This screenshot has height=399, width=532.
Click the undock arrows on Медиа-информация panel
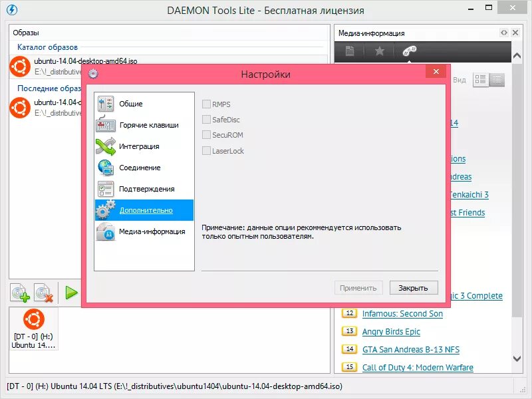(504, 33)
